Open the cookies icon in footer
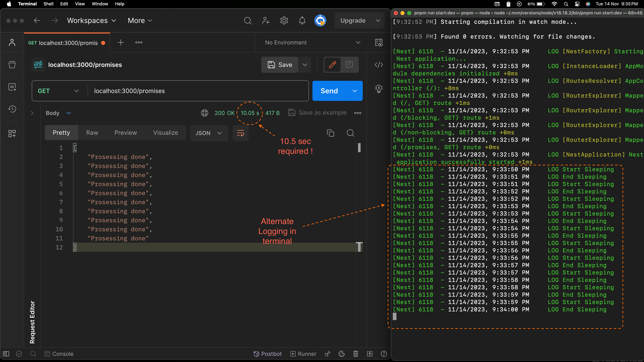The image size is (644, 362). (x=341, y=354)
